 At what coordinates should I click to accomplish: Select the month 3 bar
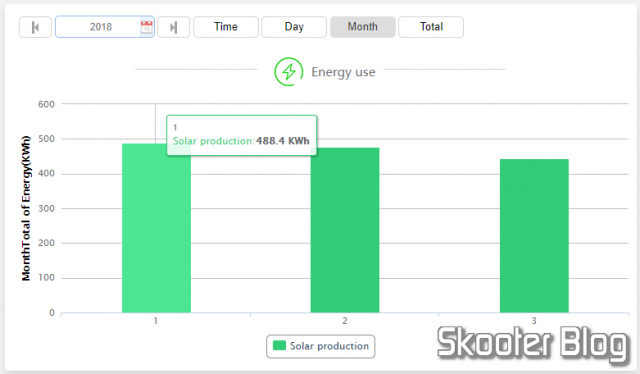click(534, 236)
